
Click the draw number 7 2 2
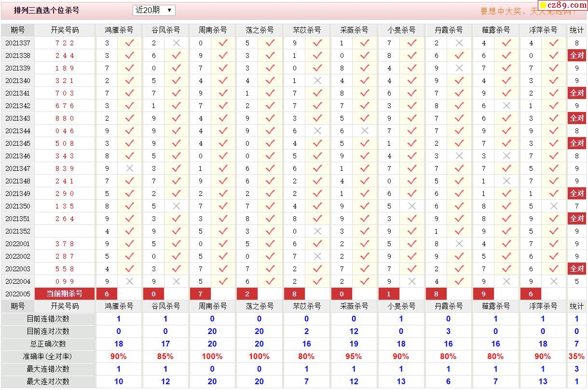65,43
